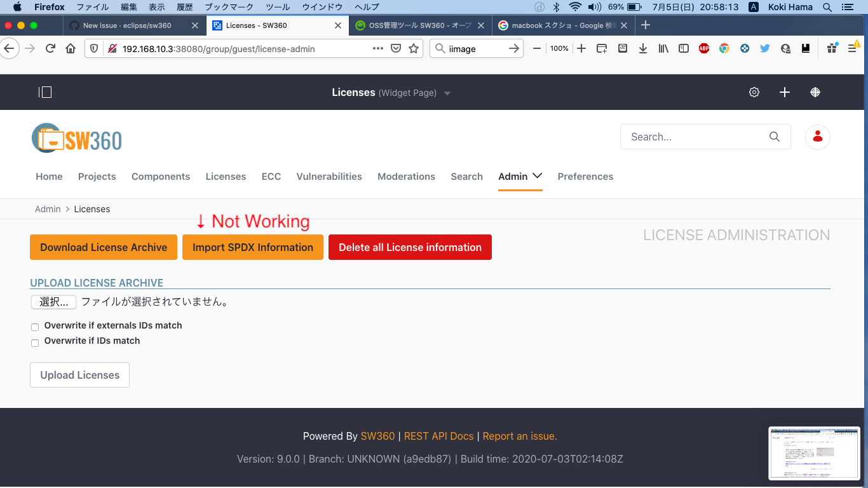Expand the Admin navigation dropdown
This screenshot has height=488, width=868.
click(x=520, y=176)
